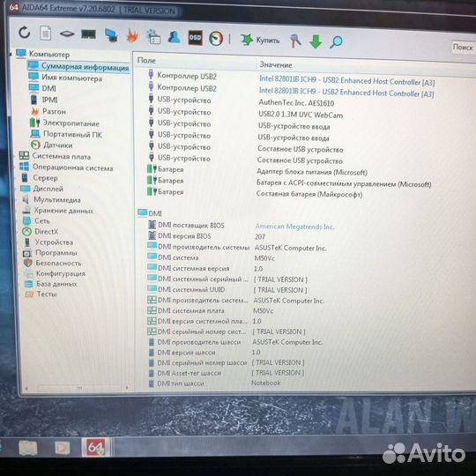Select AuthenTec Inc. AES1610 row
476x476 pixels.
tap(241, 101)
